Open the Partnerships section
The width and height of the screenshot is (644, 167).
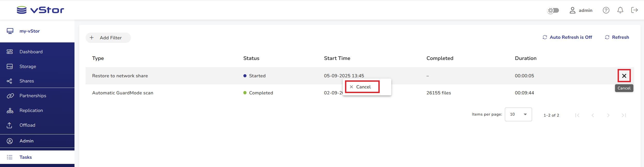click(x=33, y=96)
